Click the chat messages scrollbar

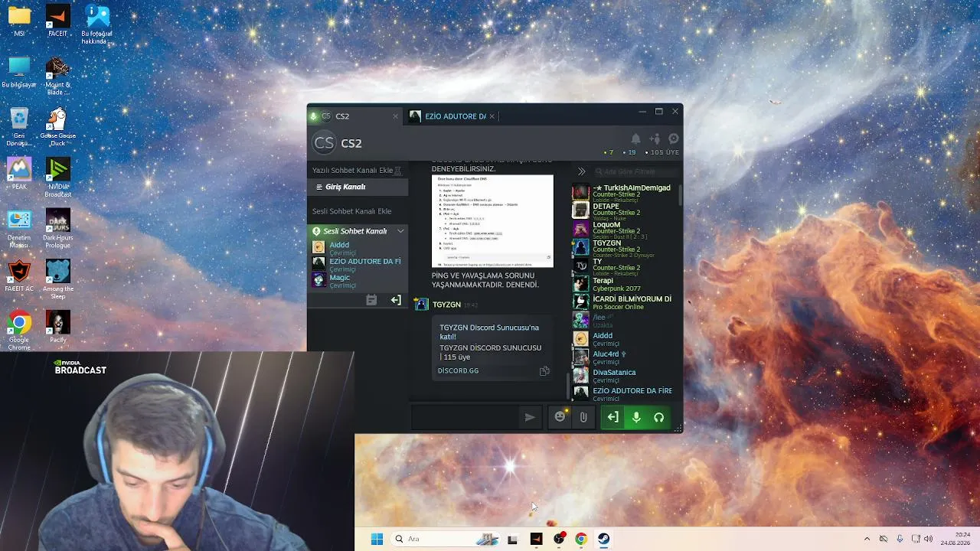tap(568, 386)
